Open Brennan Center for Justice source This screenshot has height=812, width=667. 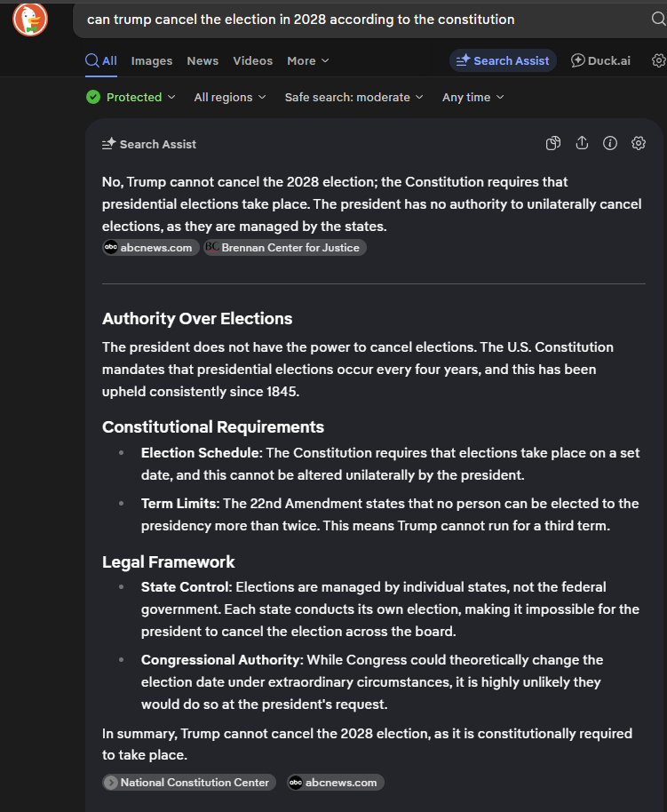(x=284, y=248)
